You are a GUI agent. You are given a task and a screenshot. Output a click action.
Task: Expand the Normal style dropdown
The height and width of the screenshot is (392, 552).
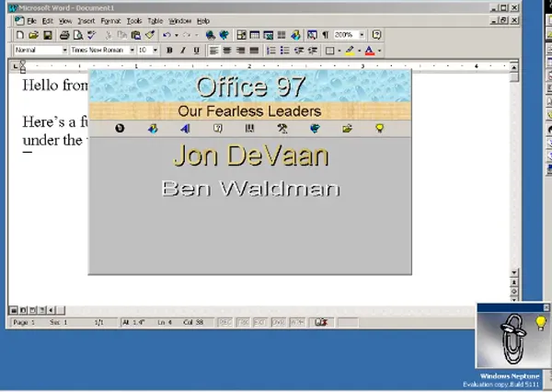tap(64, 51)
